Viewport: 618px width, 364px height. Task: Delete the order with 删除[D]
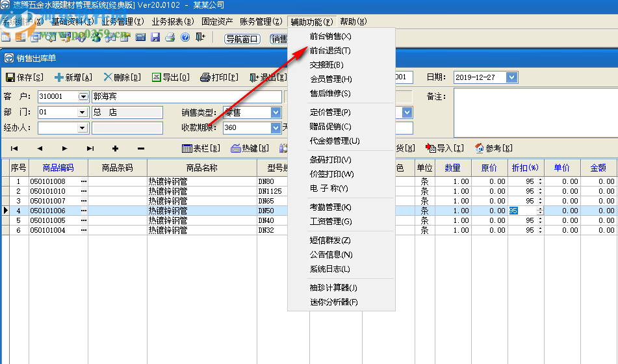(122, 77)
